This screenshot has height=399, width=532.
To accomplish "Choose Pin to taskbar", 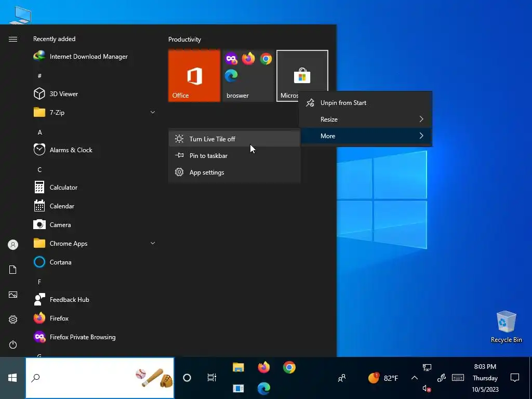I will pyautogui.click(x=234, y=155).
